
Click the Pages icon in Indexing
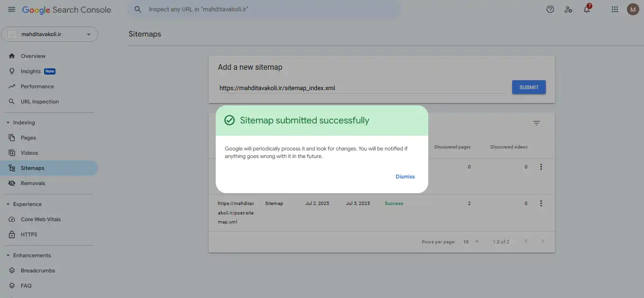(x=12, y=138)
